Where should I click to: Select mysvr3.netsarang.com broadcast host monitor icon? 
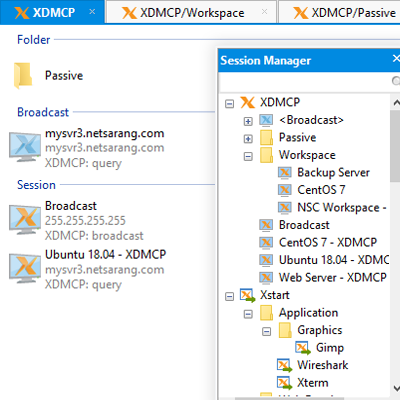pos(25,147)
